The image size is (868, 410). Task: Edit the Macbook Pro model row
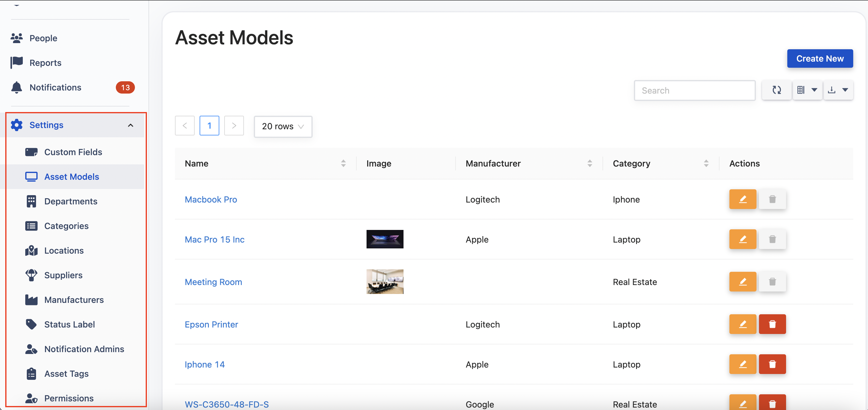(742, 199)
